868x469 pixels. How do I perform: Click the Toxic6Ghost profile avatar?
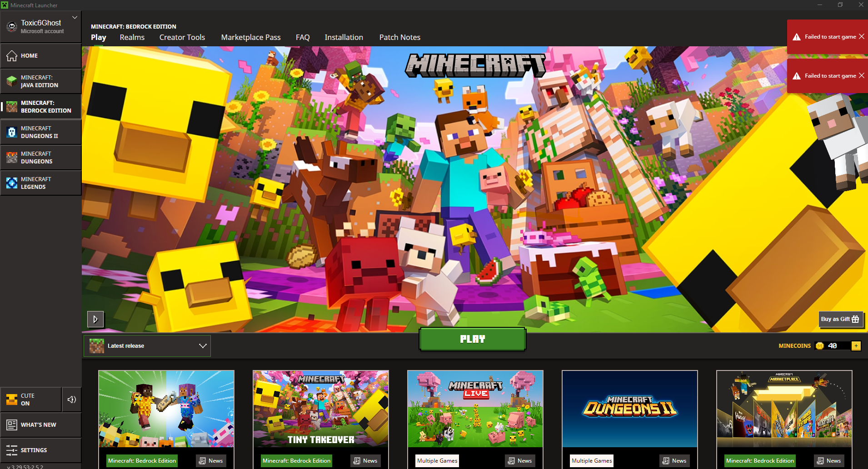pos(12,27)
